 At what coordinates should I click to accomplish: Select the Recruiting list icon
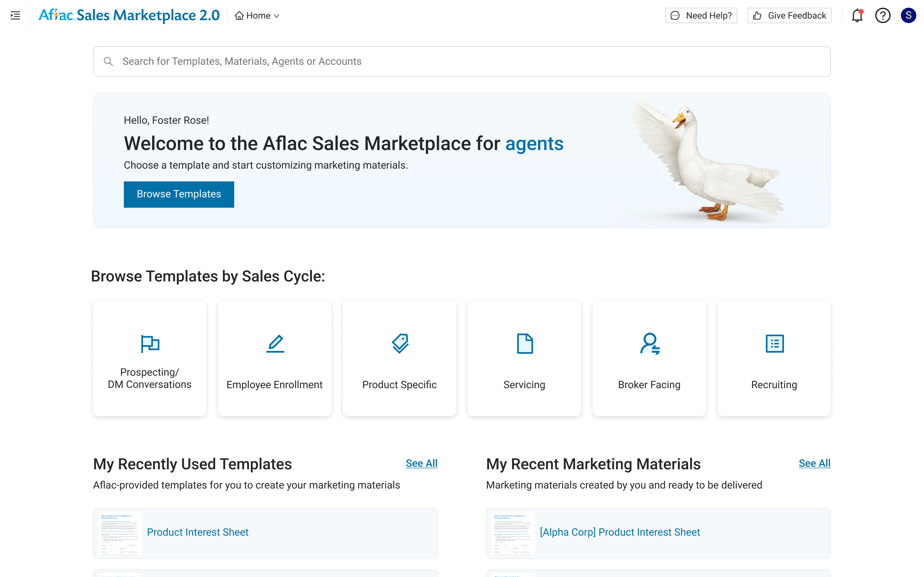click(x=774, y=343)
